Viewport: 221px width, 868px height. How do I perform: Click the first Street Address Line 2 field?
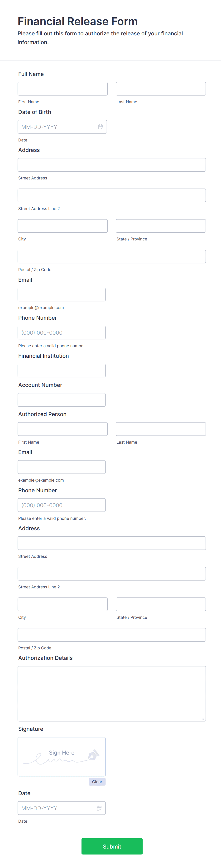click(x=112, y=195)
